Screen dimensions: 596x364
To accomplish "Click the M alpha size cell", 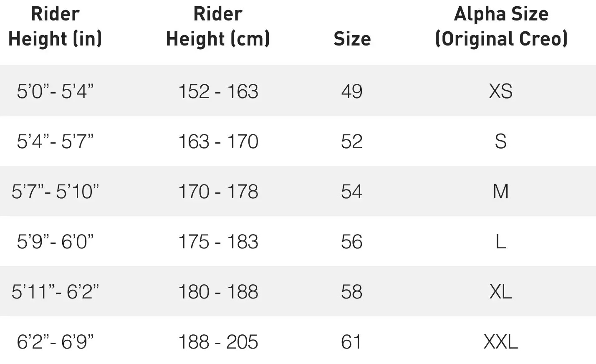I will [x=500, y=191].
